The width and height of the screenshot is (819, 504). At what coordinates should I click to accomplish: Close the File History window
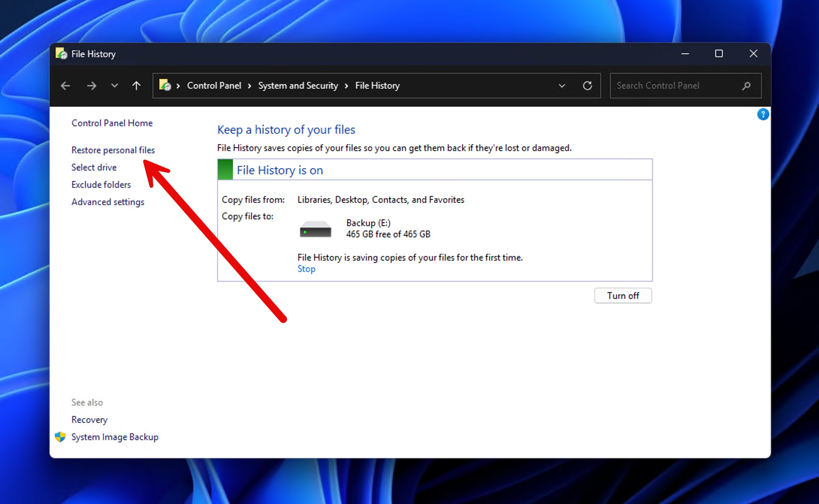[x=753, y=54]
